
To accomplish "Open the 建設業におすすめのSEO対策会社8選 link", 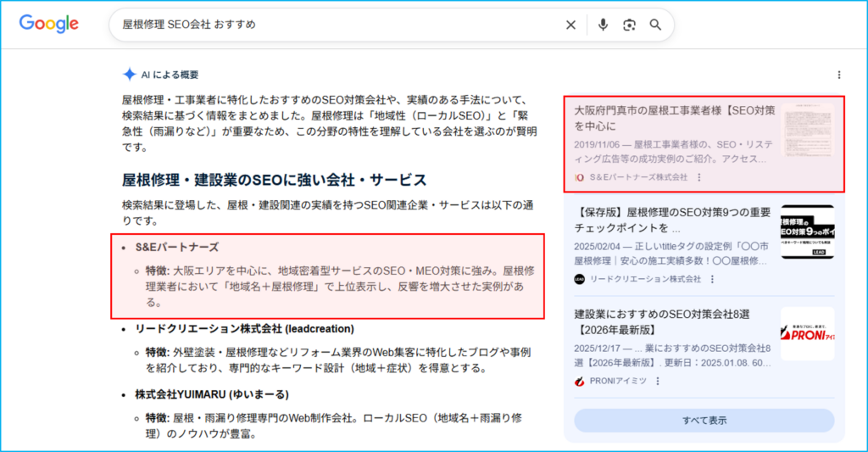I will (x=673, y=321).
